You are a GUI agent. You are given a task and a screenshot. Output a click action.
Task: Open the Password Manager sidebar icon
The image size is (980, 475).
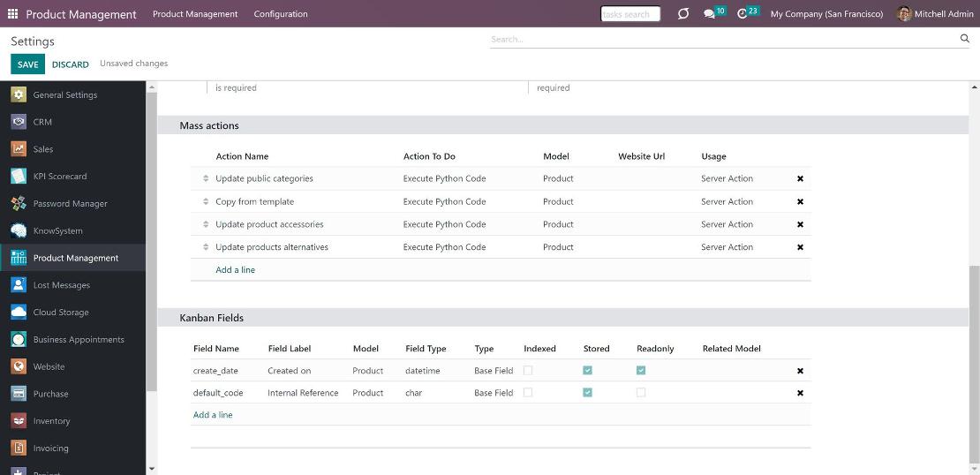click(19, 203)
